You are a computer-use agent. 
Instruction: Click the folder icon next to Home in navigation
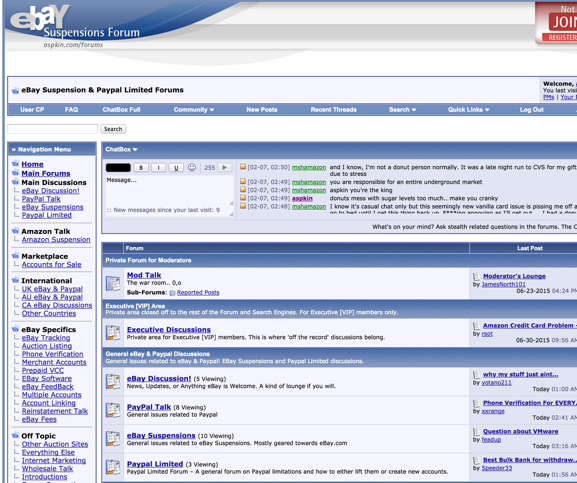tap(15, 164)
